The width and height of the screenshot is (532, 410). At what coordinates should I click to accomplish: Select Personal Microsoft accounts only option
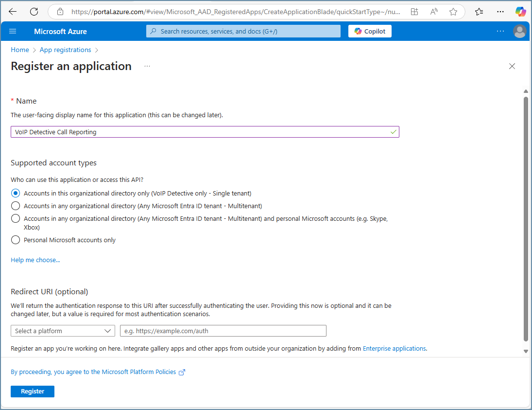pyautogui.click(x=16, y=240)
